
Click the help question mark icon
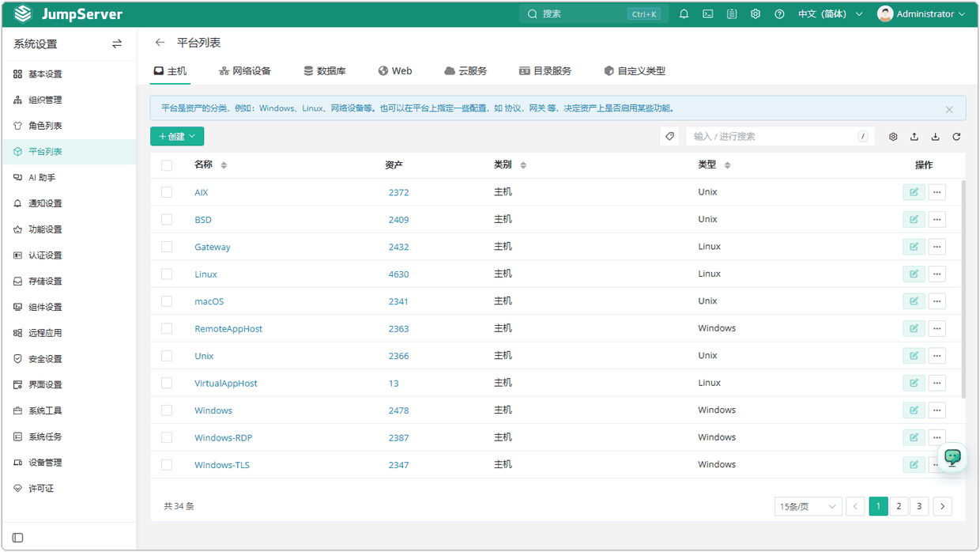(x=779, y=14)
